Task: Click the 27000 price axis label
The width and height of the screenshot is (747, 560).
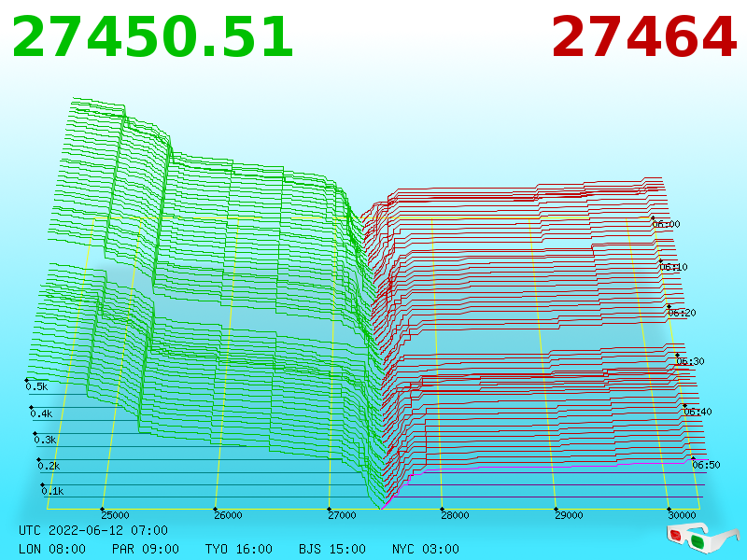Action: tap(342, 515)
